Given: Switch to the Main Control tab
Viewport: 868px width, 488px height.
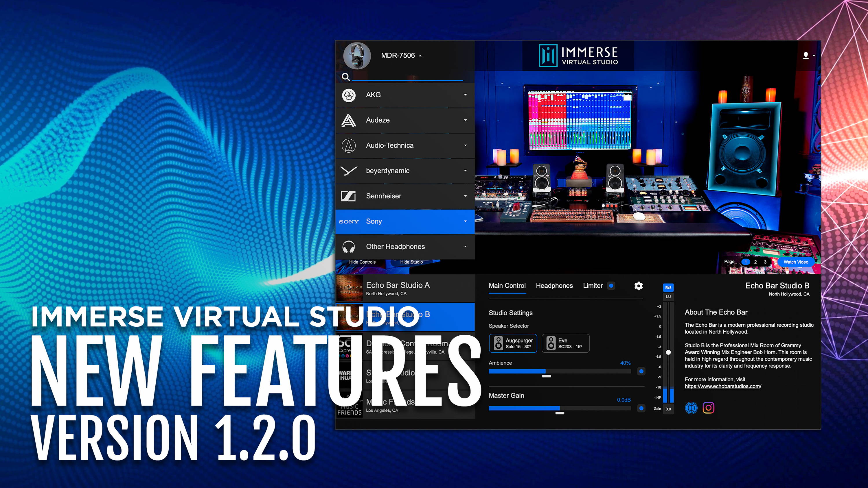Looking at the screenshot, I should pyautogui.click(x=507, y=286).
